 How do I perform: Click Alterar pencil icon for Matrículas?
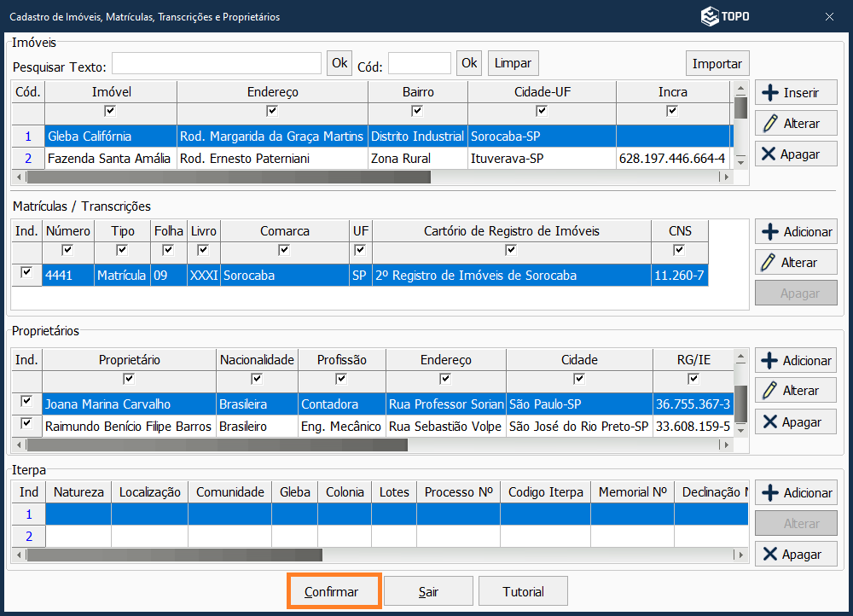[x=769, y=263]
